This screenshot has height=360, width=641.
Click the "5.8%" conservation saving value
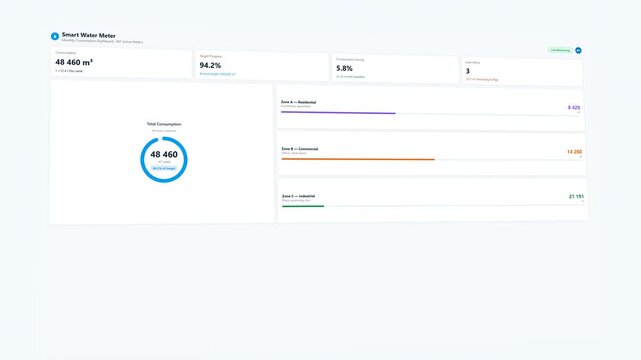click(x=344, y=69)
